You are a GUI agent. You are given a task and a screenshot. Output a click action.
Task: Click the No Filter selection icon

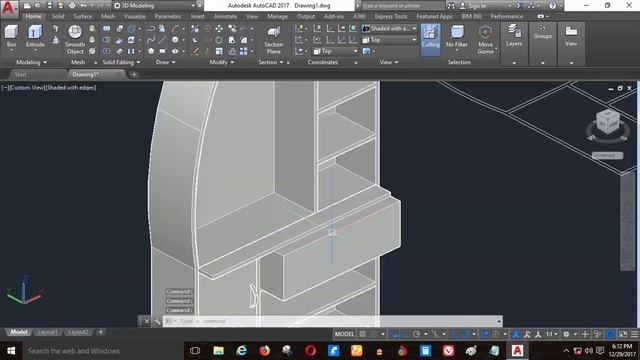[x=457, y=32]
